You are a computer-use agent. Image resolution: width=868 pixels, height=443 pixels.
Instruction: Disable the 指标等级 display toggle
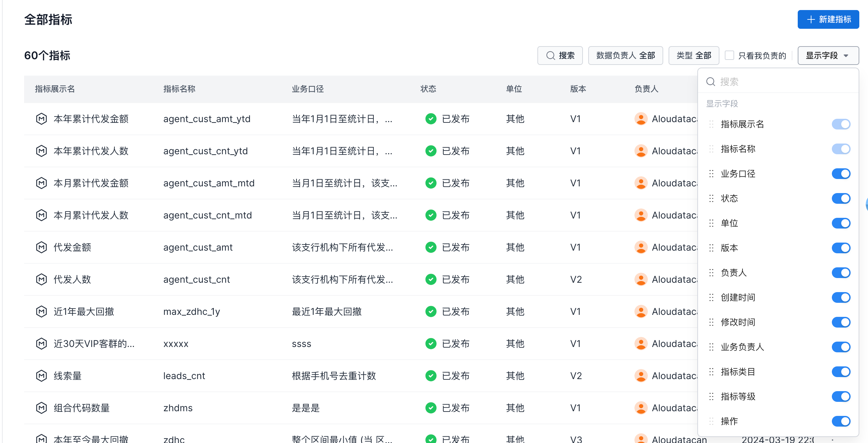[840, 396]
